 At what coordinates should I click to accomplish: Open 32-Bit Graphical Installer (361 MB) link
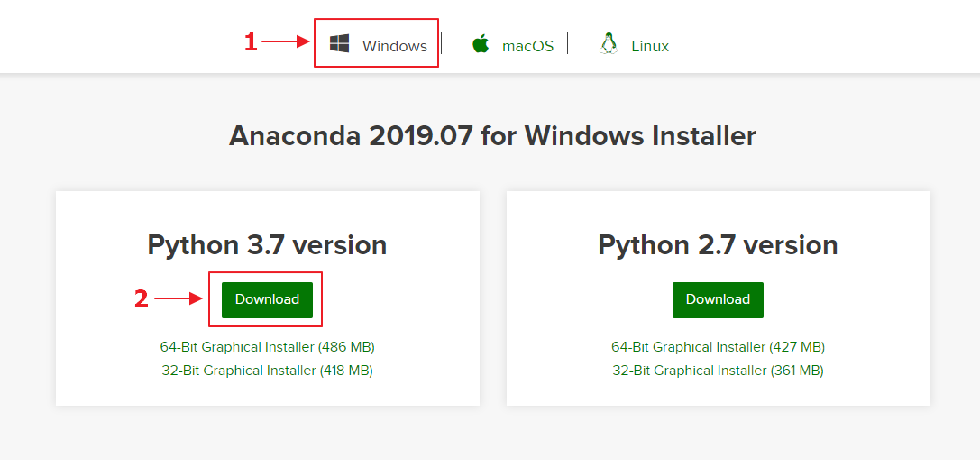tap(719, 371)
